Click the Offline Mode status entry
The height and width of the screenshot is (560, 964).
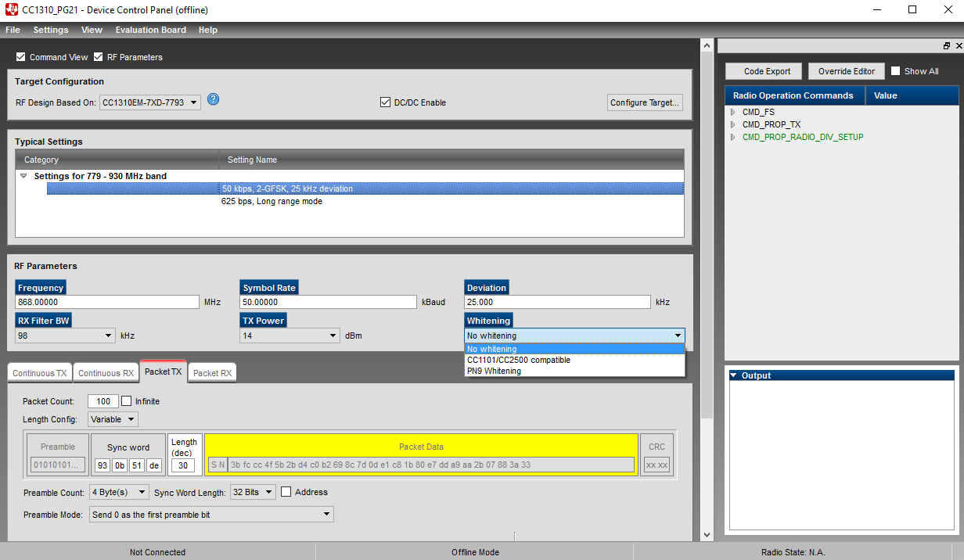tap(475, 552)
